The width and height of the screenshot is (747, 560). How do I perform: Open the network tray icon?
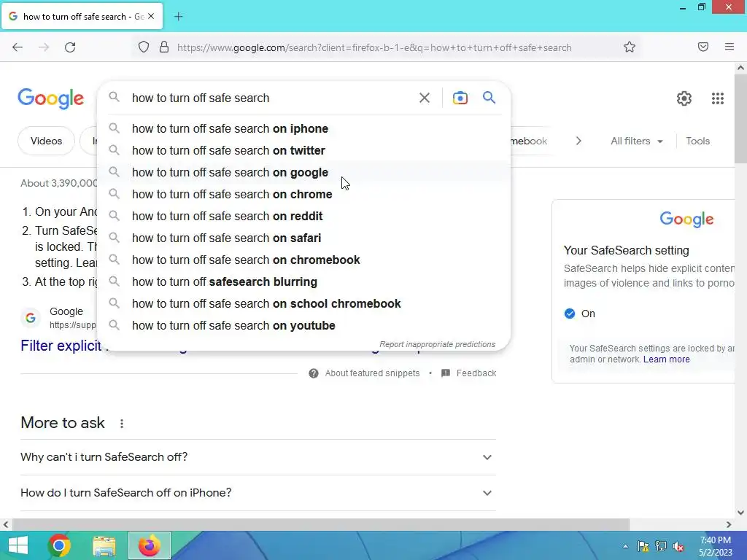[x=661, y=546]
